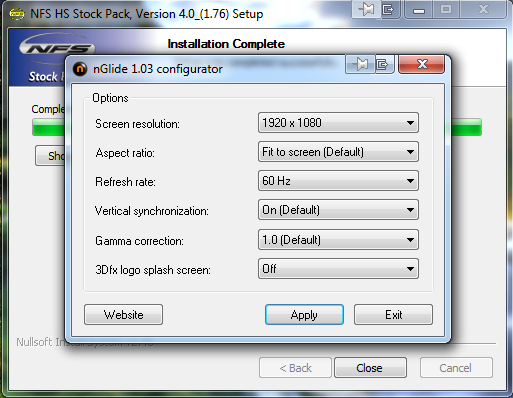513x398 pixels.
Task: Open the Screen resolution dropdown
Action: tap(338, 123)
